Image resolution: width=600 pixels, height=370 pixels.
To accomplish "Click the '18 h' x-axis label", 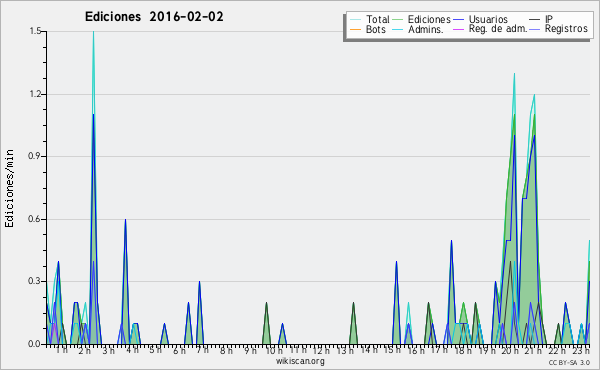I will click(x=463, y=350).
